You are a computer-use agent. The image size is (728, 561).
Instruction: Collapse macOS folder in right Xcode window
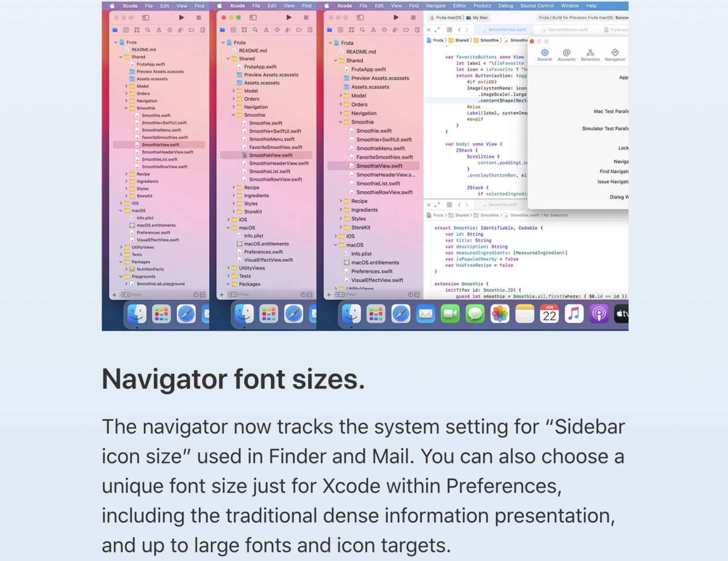click(x=335, y=245)
